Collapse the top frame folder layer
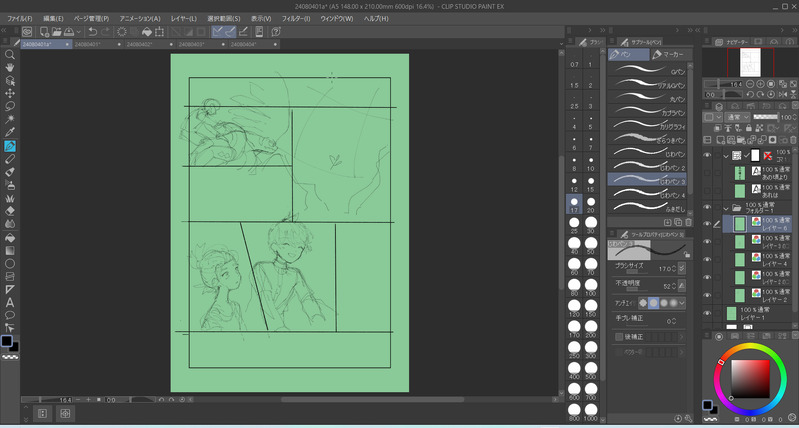This screenshot has width=799, height=428. (726, 156)
